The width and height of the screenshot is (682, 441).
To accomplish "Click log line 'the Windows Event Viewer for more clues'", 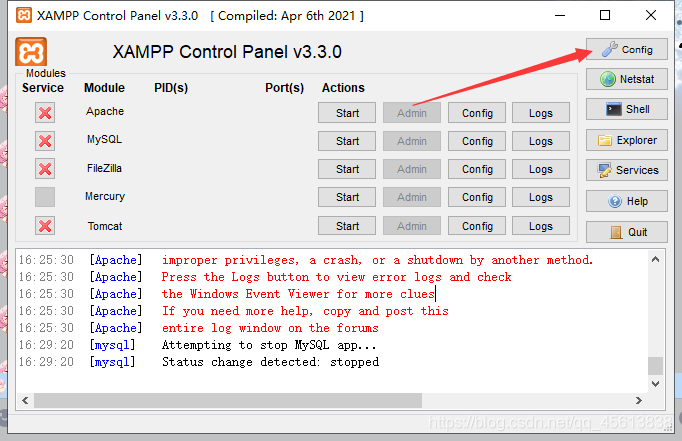I will [x=298, y=294].
